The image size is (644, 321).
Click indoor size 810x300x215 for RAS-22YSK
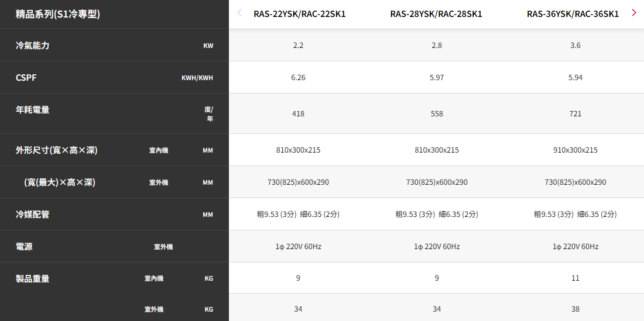298,150
